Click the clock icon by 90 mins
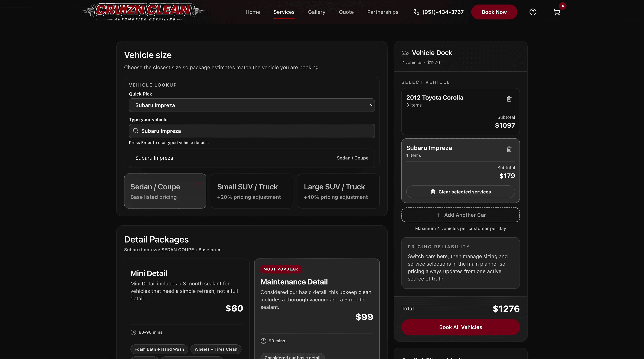644x359 pixels. 263,341
